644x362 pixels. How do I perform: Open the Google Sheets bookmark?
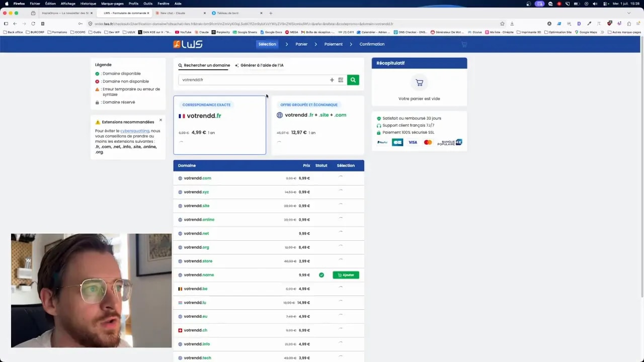(245, 32)
